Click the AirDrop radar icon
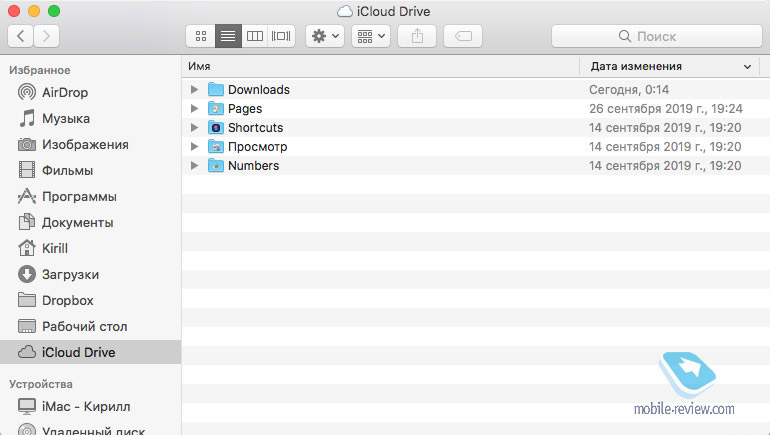The height and width of the screenshot is (437, 770). (x=27, y=92)
